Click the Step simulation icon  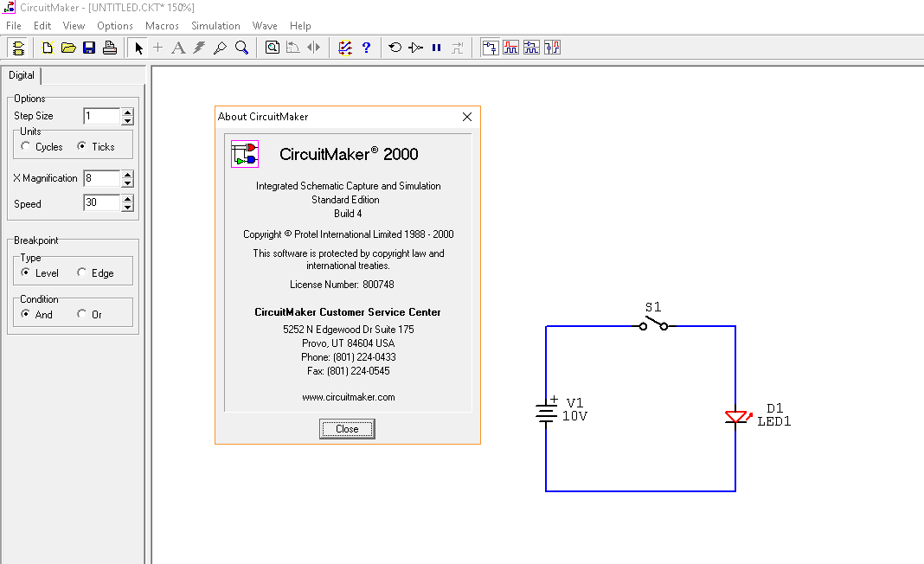point(415,48)
